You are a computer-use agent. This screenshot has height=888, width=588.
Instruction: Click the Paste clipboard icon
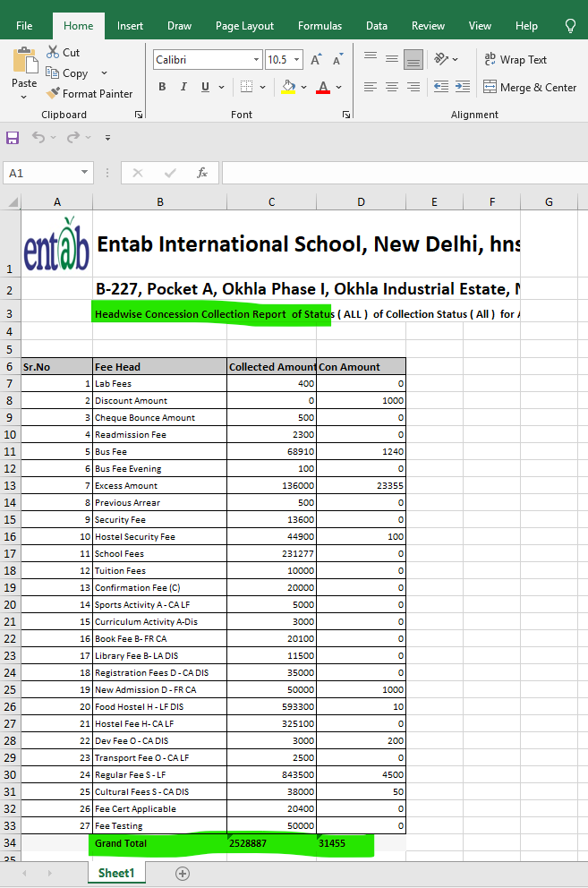point(24,61)
